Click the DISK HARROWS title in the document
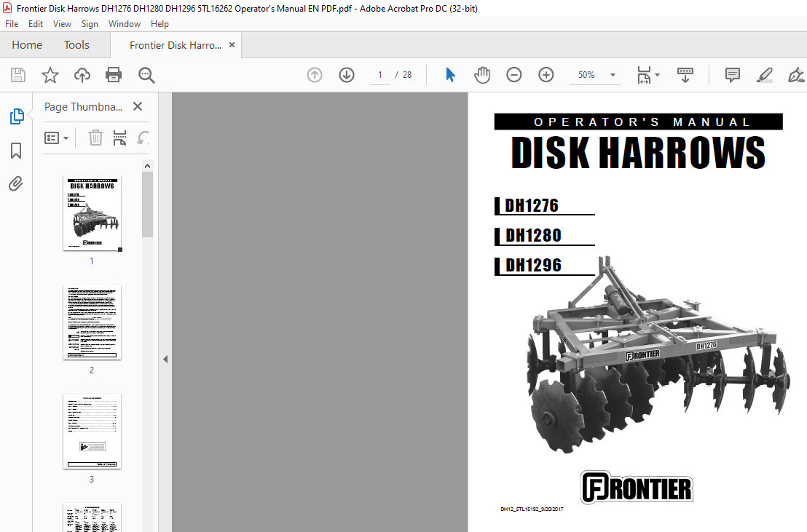Image resolution: width=807 pixels, height=532 pixels. [x=638, y=153]
